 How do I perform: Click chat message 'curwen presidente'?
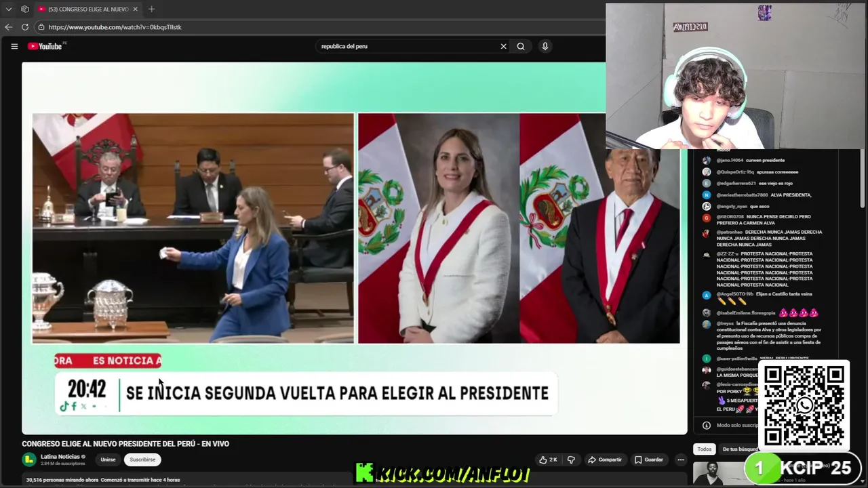click(765, 161)
